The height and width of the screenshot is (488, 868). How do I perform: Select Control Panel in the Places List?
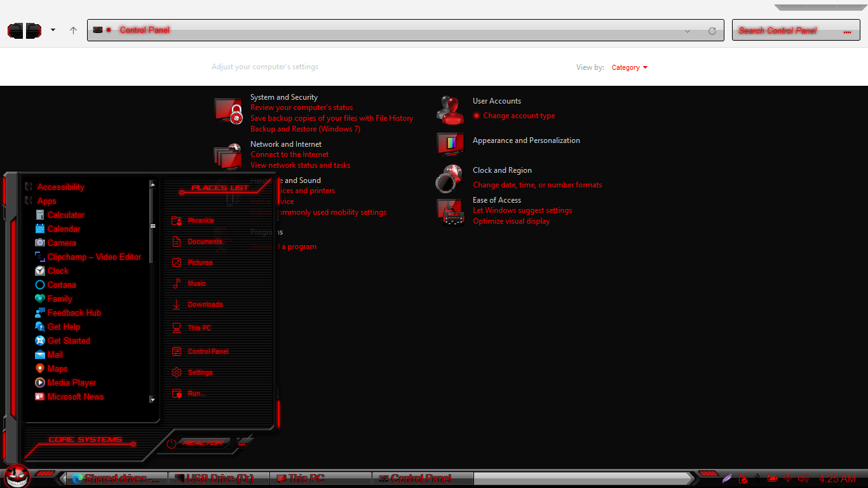click(200, 351)
